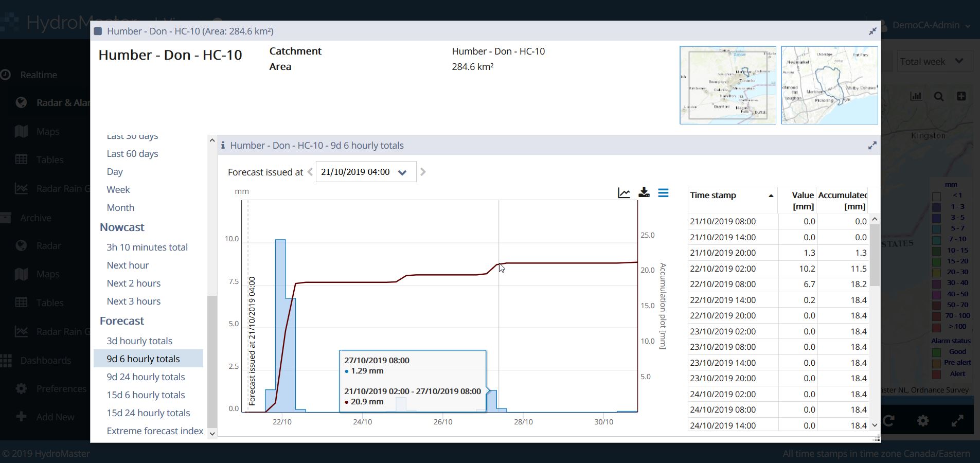The height and width of the screenshot is (463, 980).
Task: Select the Day period option
Action: (x=115, y=172)
